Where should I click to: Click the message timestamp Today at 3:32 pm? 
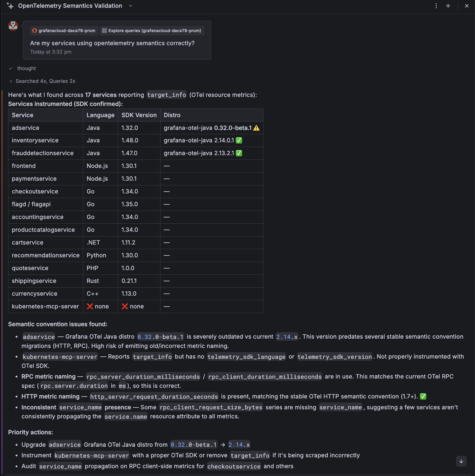tap(51, 52)
